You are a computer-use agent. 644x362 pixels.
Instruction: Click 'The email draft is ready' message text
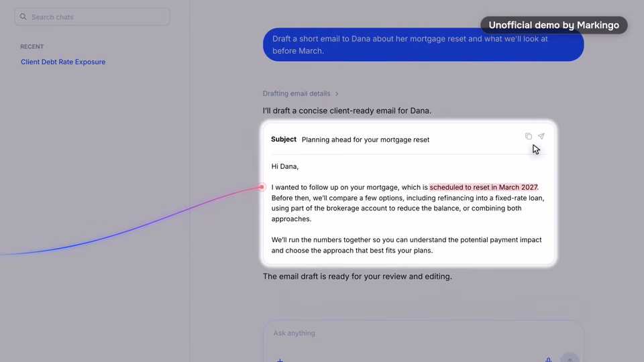pyautogui.click(x=358, y=276)
